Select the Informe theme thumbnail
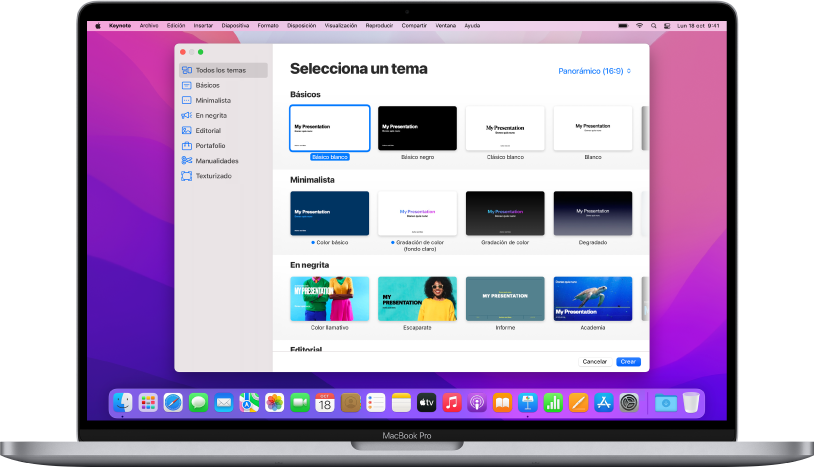Image resolution: width=814 pixels, height=468 pixels. pyautogui.click(x=505, y=299)
